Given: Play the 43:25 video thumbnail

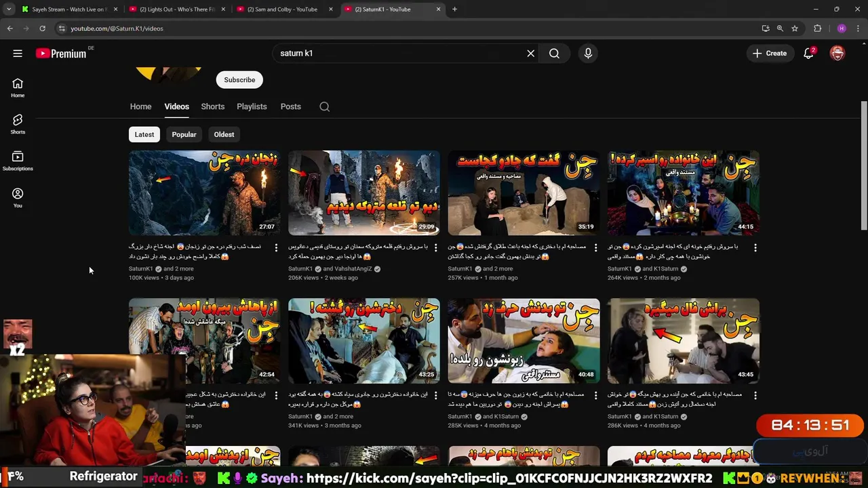Looking at the screenshot, I should [364, 340].
